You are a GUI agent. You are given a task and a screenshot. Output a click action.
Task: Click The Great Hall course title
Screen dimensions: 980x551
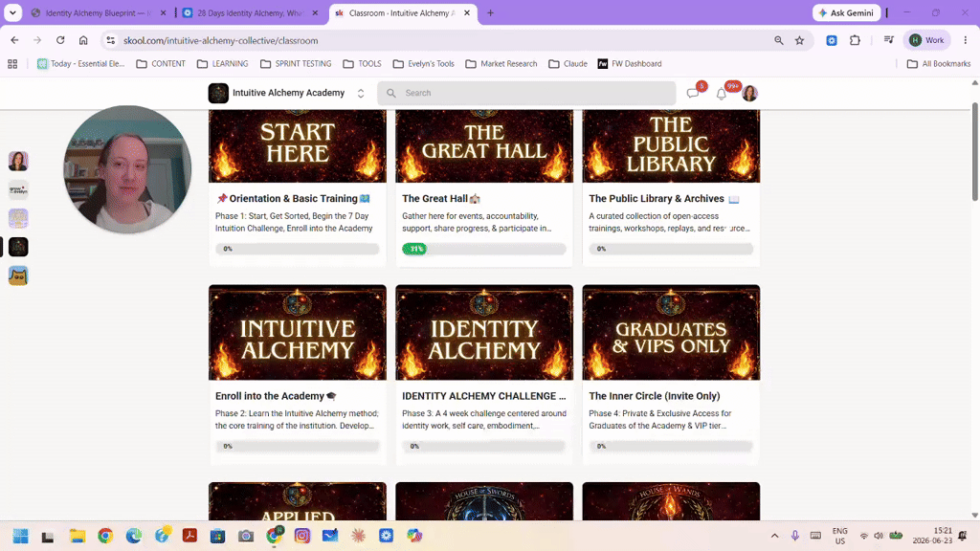tap(441, 199)
